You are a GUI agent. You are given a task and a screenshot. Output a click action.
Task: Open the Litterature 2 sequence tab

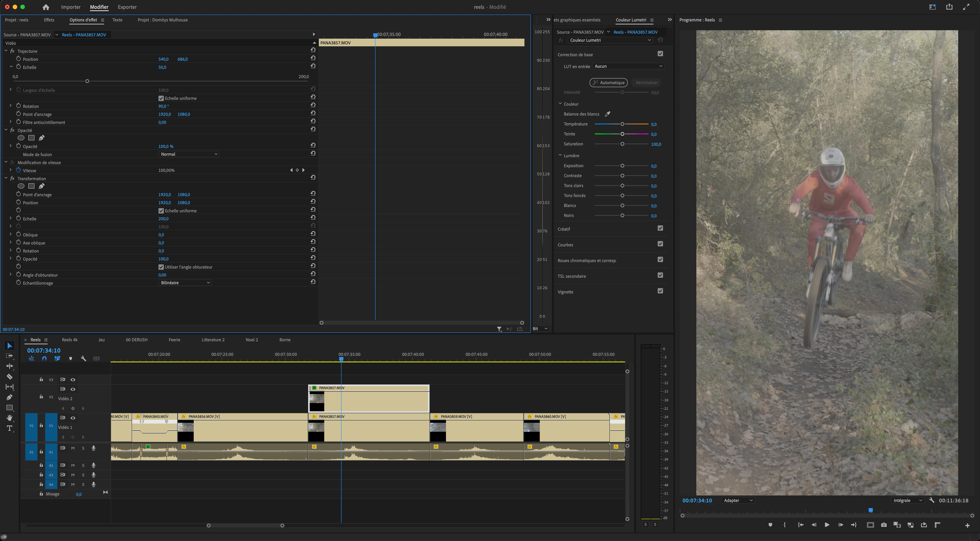coord(213,340)
